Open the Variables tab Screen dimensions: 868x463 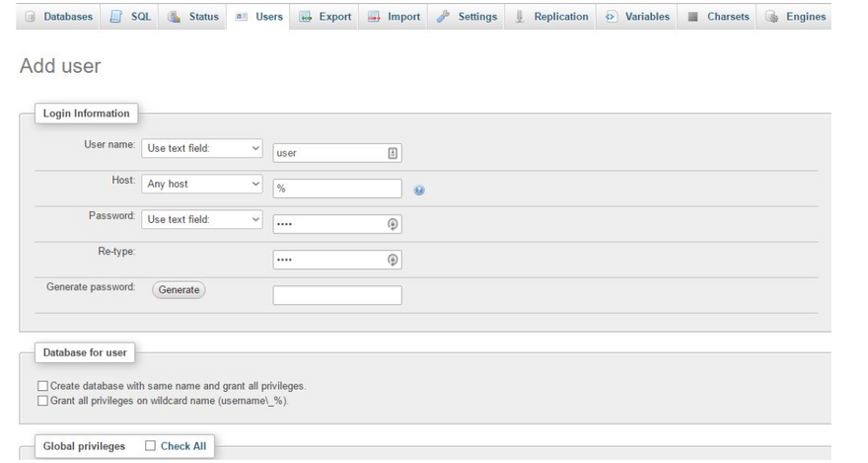[638, 17]
